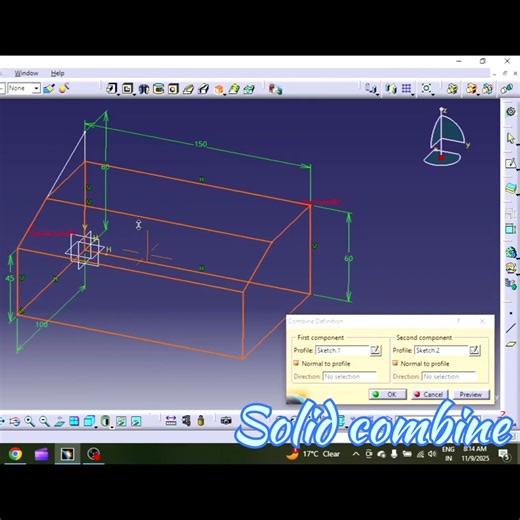The height and width of the screenshot is (520, 520).
Task: Click the 100 dimension value
Action: pos(42,324)
